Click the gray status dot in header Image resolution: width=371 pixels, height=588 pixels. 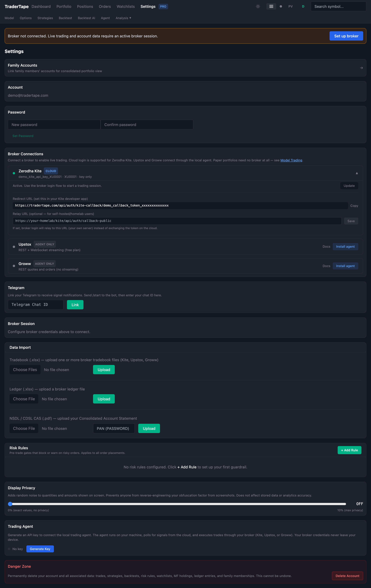point(281,7)
